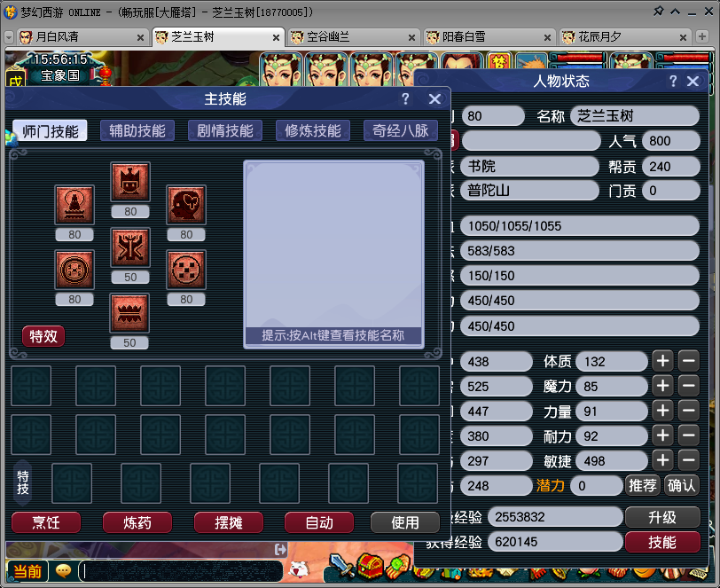
Task: Open the tab list dropdown arrow
Action: click(9, 37)
